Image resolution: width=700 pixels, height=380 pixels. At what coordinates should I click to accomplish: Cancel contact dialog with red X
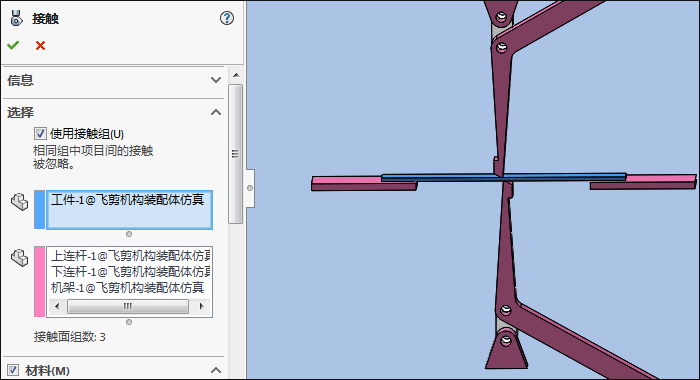coord(40,45)
